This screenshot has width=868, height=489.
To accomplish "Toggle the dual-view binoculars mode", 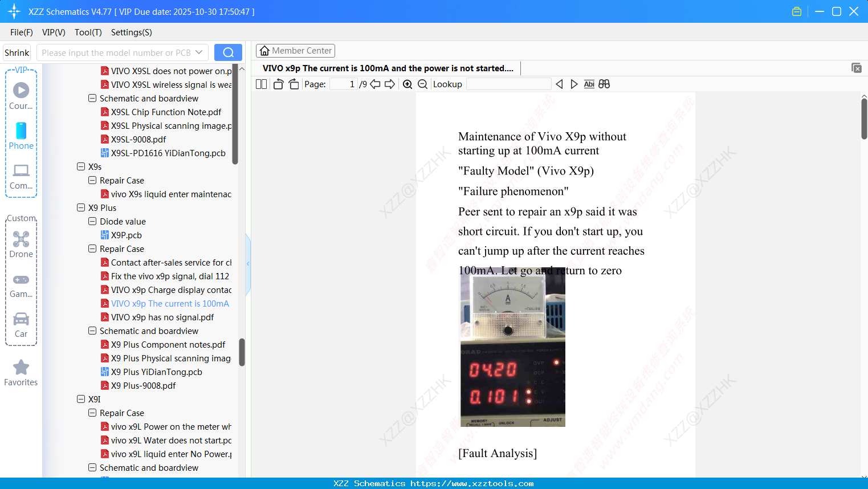I will pos(604,84).
